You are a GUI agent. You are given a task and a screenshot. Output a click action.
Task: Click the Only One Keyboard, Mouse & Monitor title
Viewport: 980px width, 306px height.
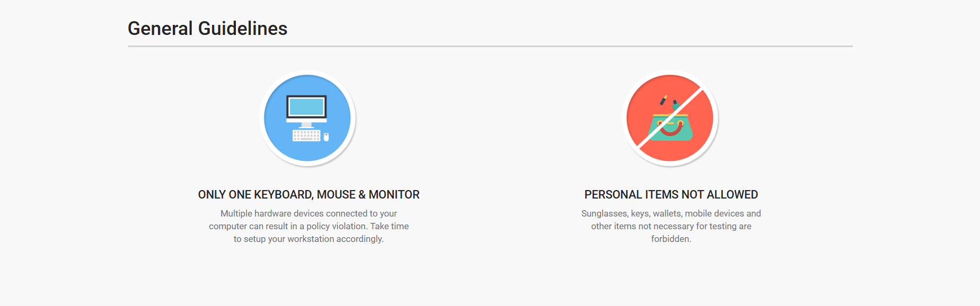[x=308, y=194]
